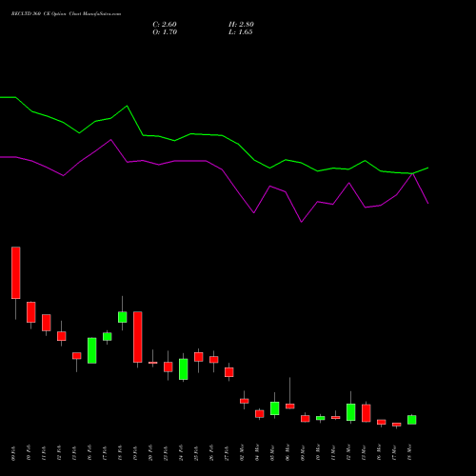Click the '06 Mar' date axis label
The height and width of the screenshot is (476, 476).
coord(288,453)
